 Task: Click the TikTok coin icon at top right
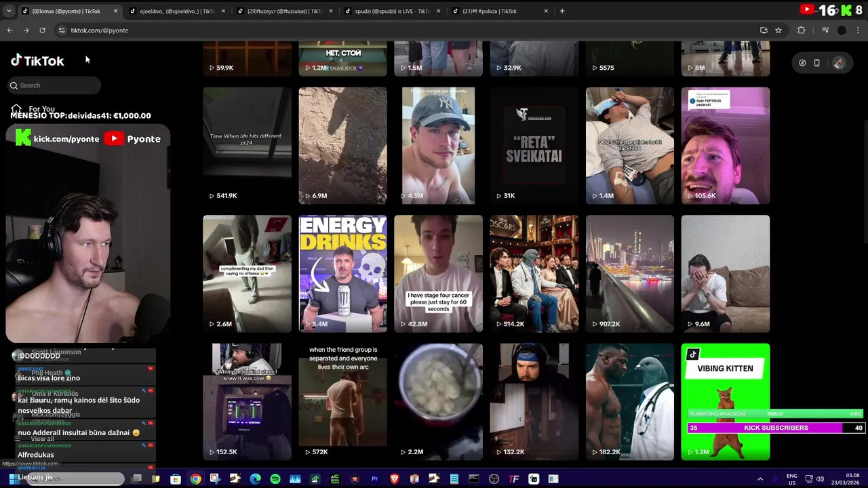click(802, 63)
